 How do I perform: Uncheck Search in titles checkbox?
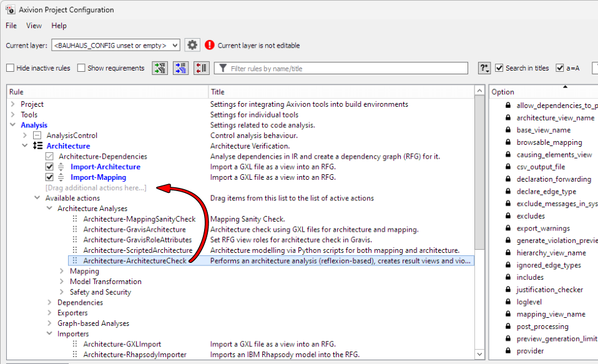point(499,68)
